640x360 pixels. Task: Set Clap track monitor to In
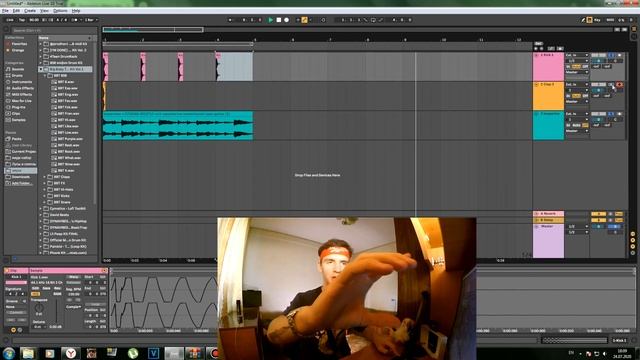pos(568,96)
